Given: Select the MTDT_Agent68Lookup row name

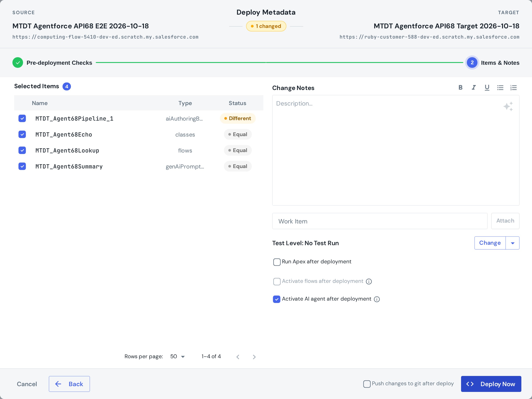Looking at the screenshot, I should (67, 151).
